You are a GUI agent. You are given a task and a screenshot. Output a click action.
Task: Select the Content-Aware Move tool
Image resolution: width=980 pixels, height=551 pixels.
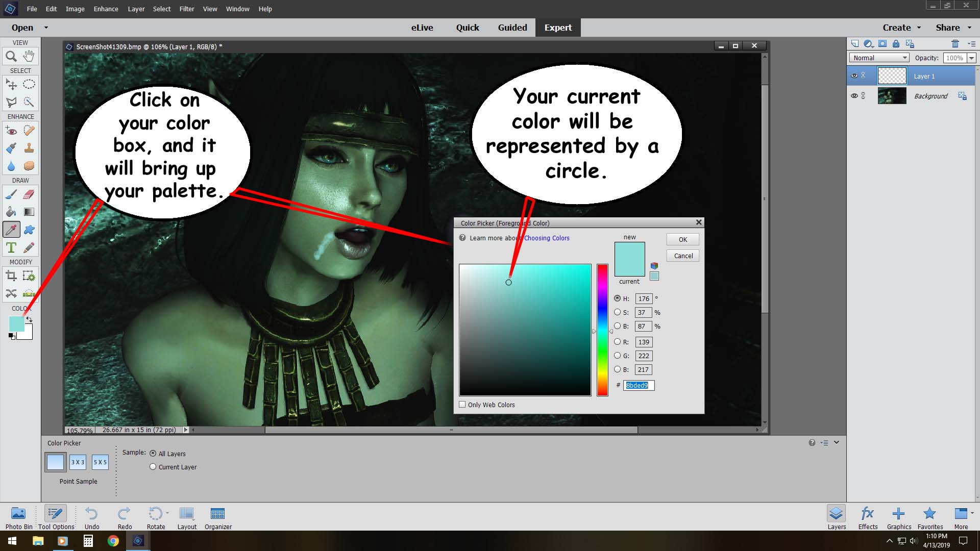[11, 293]
